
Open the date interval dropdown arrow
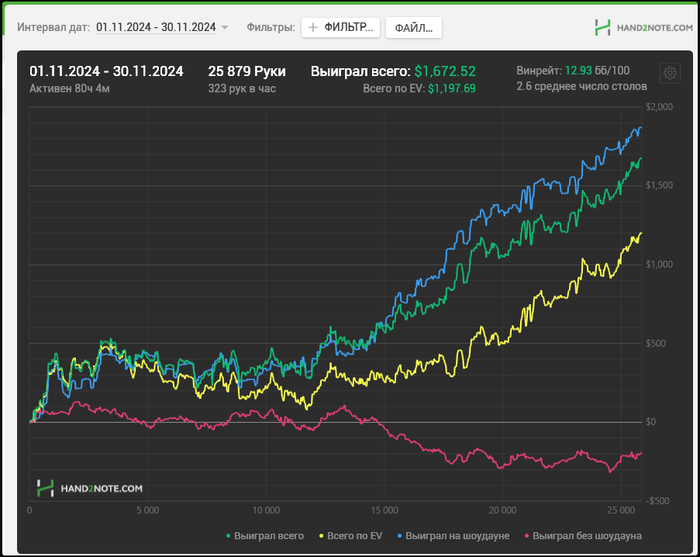[x=225, y=28]
